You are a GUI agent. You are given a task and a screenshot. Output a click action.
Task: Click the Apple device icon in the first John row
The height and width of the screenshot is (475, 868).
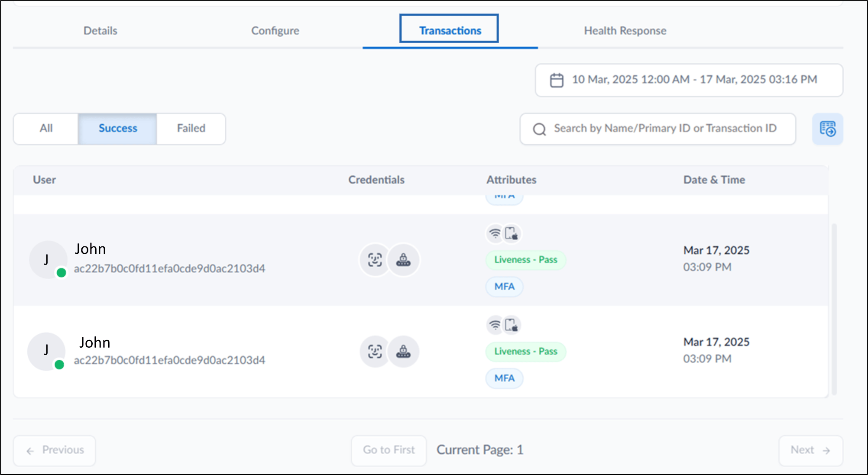(x=512, y=234)
